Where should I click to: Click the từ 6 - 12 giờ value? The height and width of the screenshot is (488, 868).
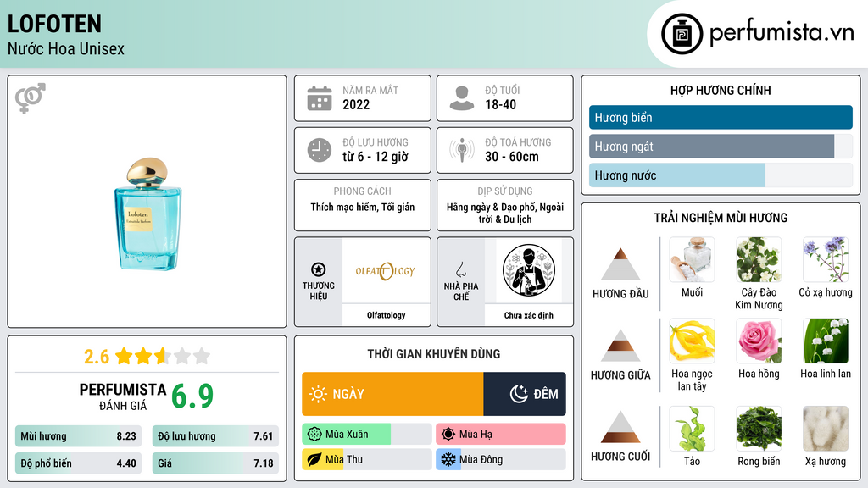pyautogui.click(x=376, y=157)
